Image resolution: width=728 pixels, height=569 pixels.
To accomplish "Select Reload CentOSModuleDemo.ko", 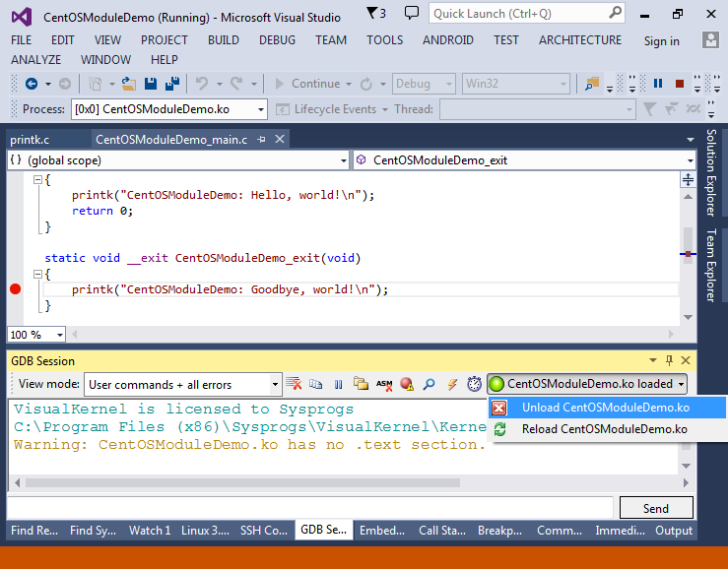I will point(605,429).
